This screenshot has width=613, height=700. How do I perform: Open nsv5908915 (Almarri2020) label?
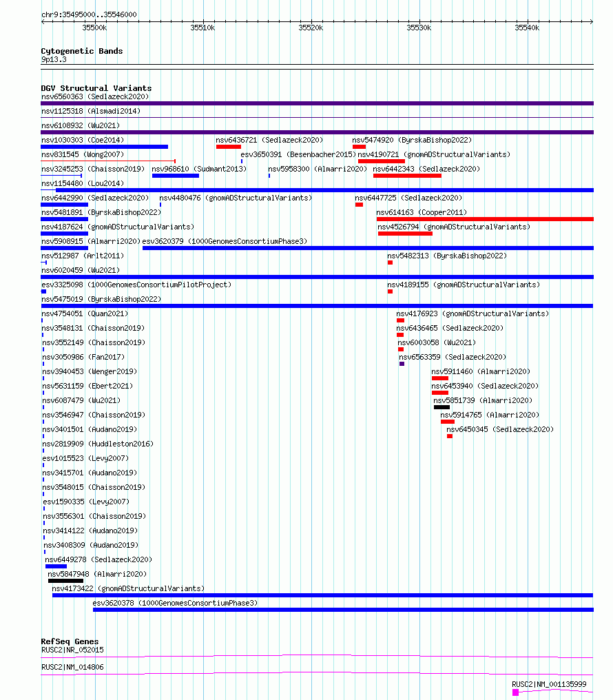pos(90,242)
